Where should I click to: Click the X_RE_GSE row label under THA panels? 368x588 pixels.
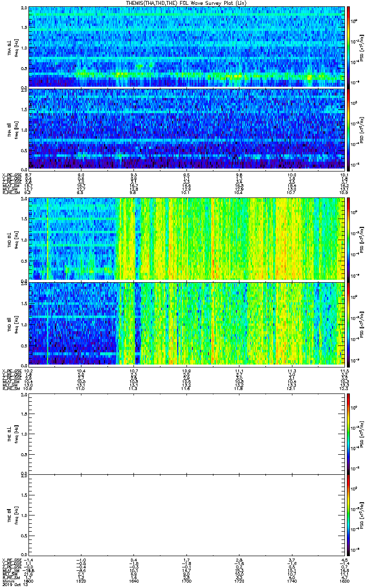coord(12,175)
